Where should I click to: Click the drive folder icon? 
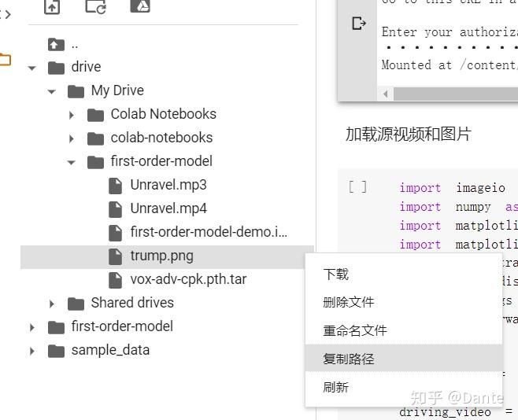(x=56, y=68)
